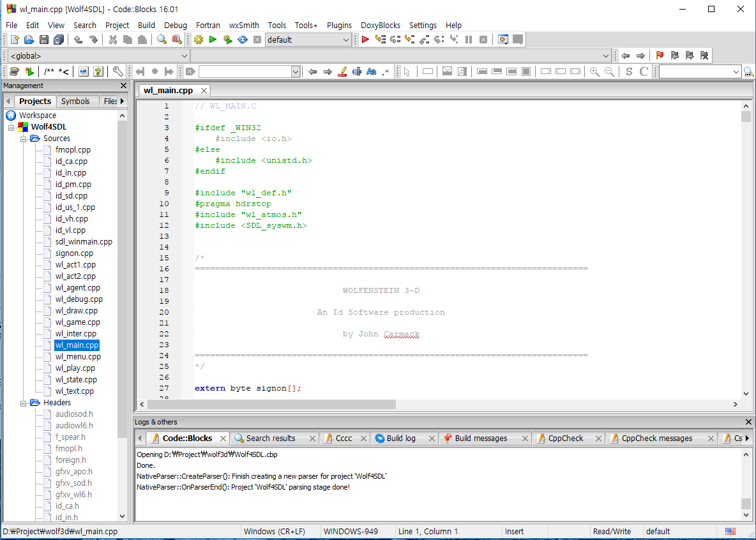Viewport: 756px width, 540px height.
Task: Save all files with stacked floppy icon
Action: click(x=59, y=40)
